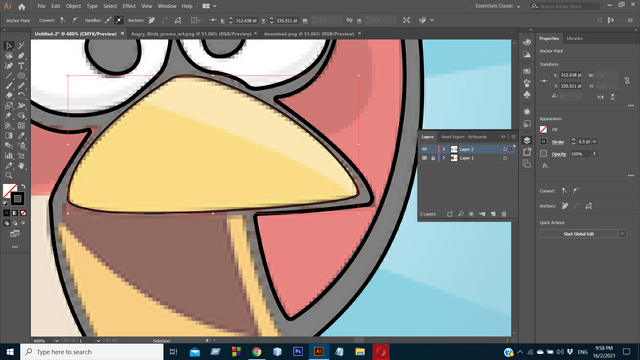Switch to the Asset Export tab

pyautogui.click(x=453, y=137)
